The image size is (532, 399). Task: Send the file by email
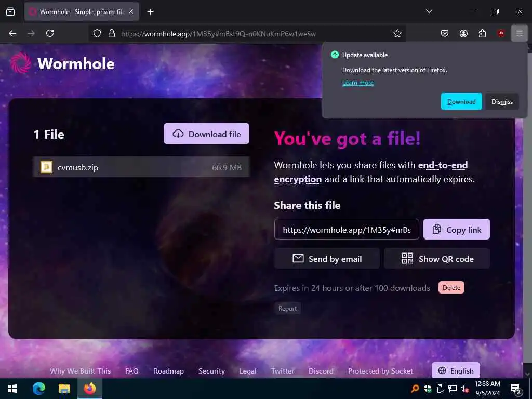(327, 259)
